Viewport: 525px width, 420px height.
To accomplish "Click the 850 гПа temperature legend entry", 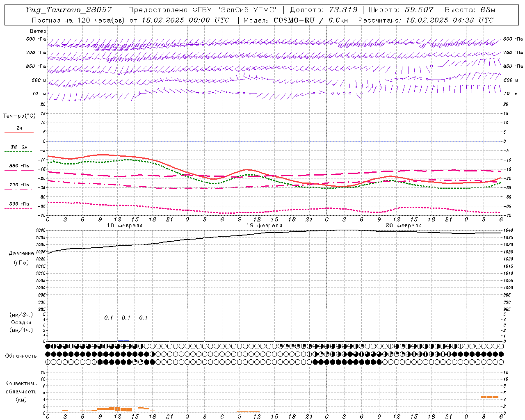I will pyautogui.click(x=19, y=167).
